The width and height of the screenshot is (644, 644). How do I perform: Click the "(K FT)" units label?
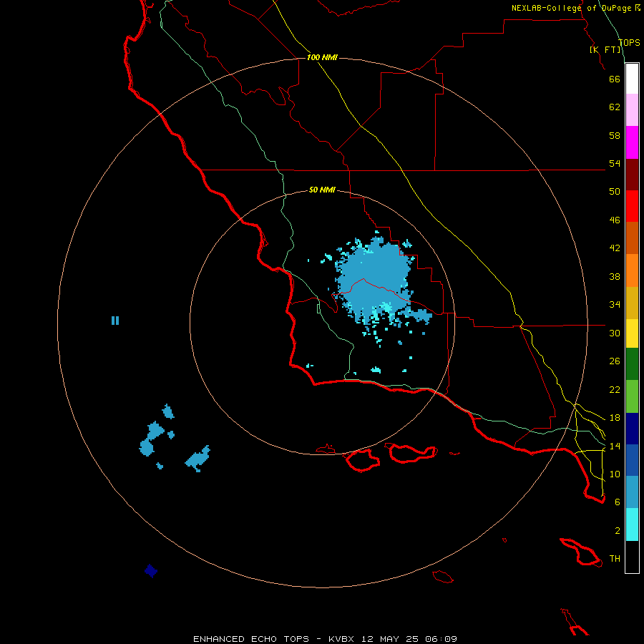605,50
